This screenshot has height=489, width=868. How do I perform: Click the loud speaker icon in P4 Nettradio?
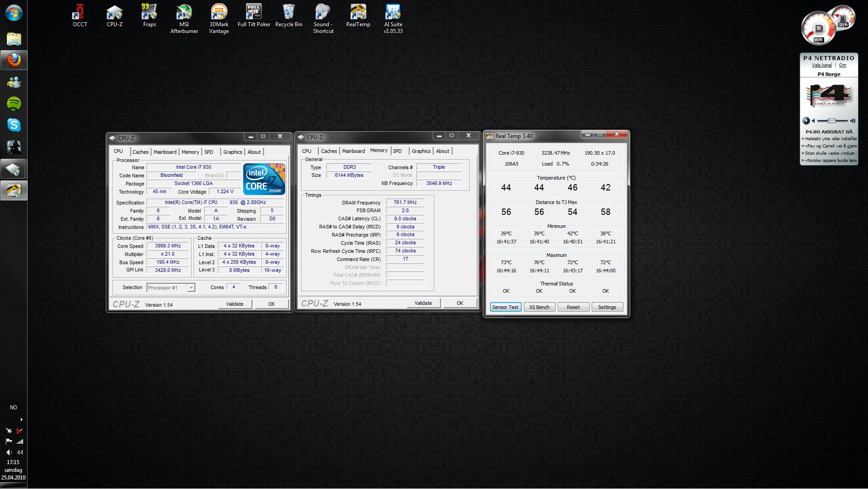tap(853, 121)
